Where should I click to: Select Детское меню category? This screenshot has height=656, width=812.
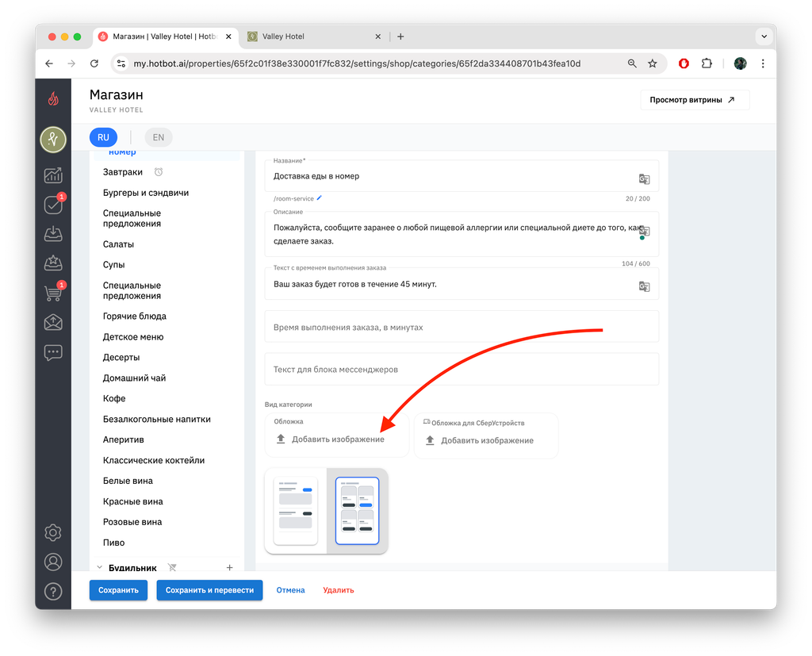coord(133,337)
